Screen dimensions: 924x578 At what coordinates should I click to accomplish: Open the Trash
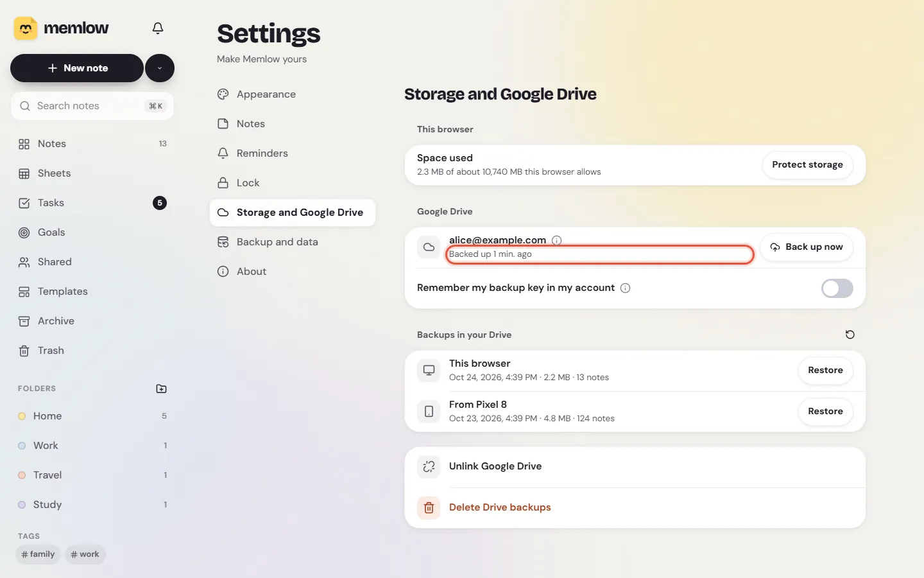click(x=92, y=351)
